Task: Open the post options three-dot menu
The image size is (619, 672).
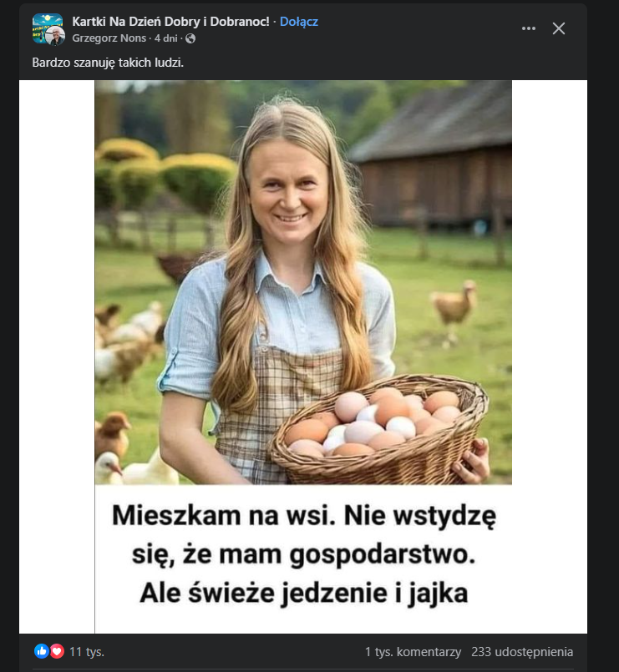Action: pos(528,28)
